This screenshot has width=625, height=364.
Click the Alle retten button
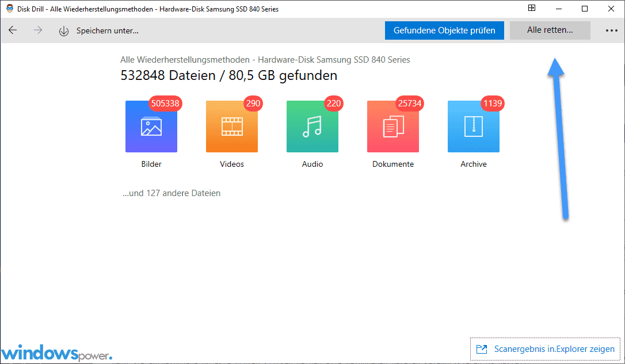click(x=550, y=30)
